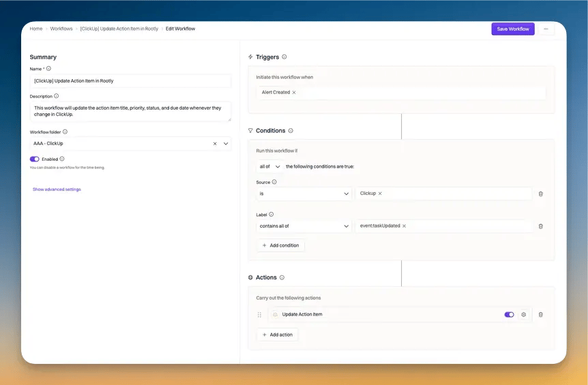Image resolution: width=588 pixels, height=385 pixels.
Task: Click the Conditions info icon
Action: (x=291, y=131)
